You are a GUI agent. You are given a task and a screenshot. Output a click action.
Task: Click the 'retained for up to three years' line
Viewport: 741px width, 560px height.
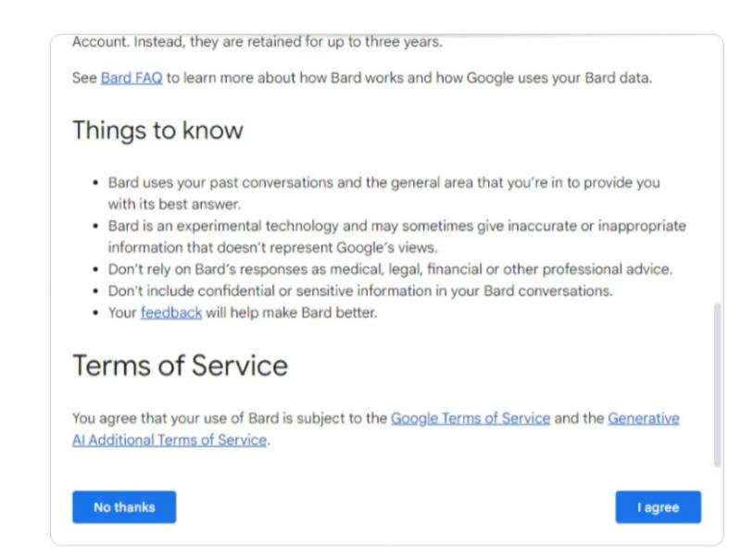coord(257,42)
